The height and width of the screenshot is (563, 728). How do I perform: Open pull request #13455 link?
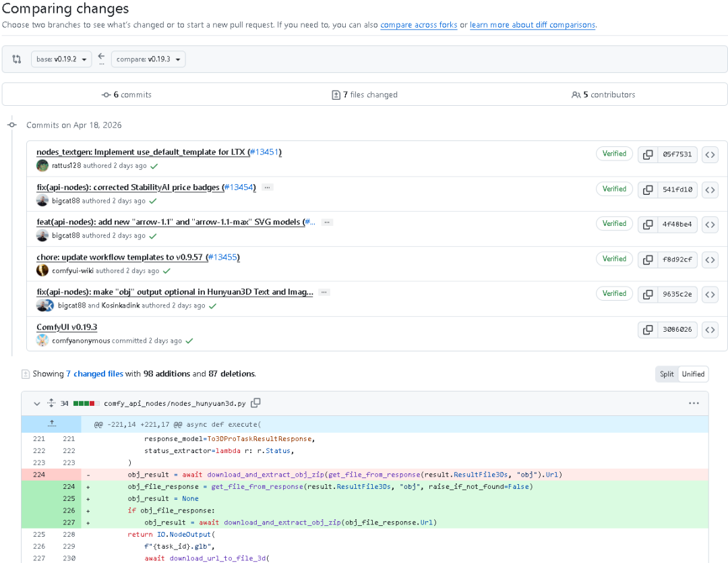coord(222,257)
